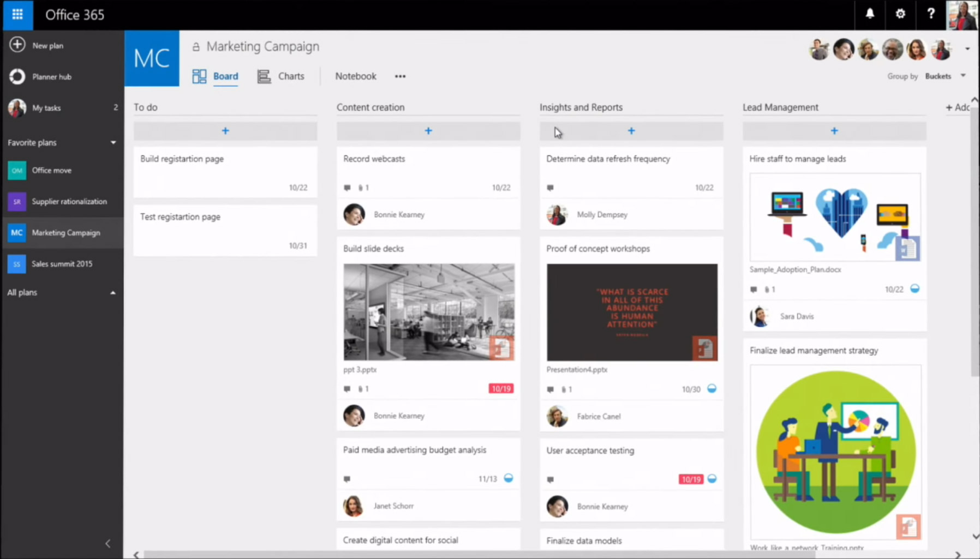
Task: Toggle progress circle on User acceptance testing
Action: (x=712, y=479)
